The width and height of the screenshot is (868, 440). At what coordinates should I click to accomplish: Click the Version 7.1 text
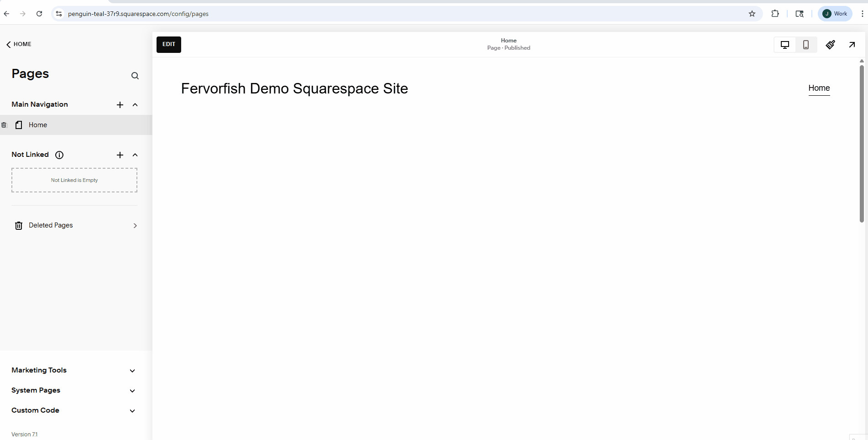25,435
